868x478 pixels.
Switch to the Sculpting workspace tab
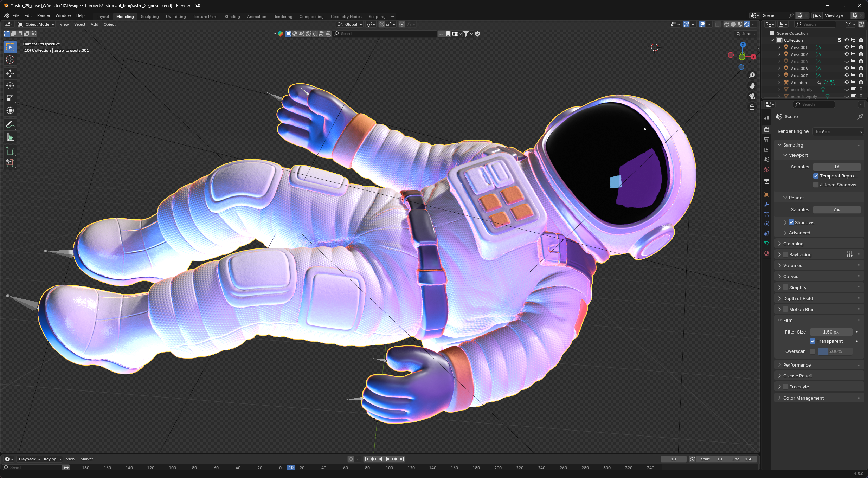[150, 17]
